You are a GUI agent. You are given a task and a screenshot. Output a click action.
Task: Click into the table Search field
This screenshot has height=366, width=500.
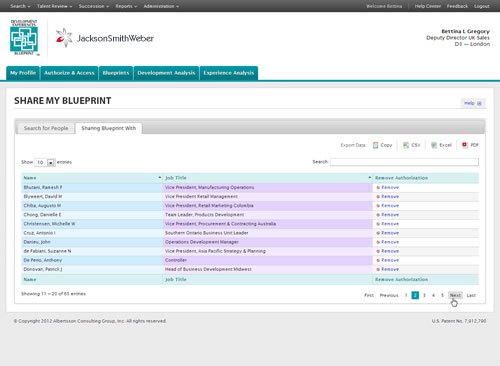404,162
